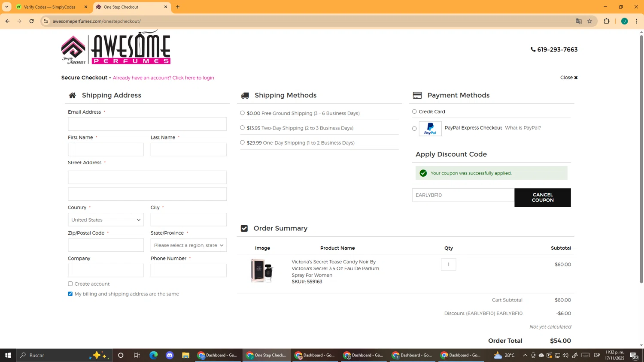
Task: Open the What is PayPal? link
Action: pos(522,128)
